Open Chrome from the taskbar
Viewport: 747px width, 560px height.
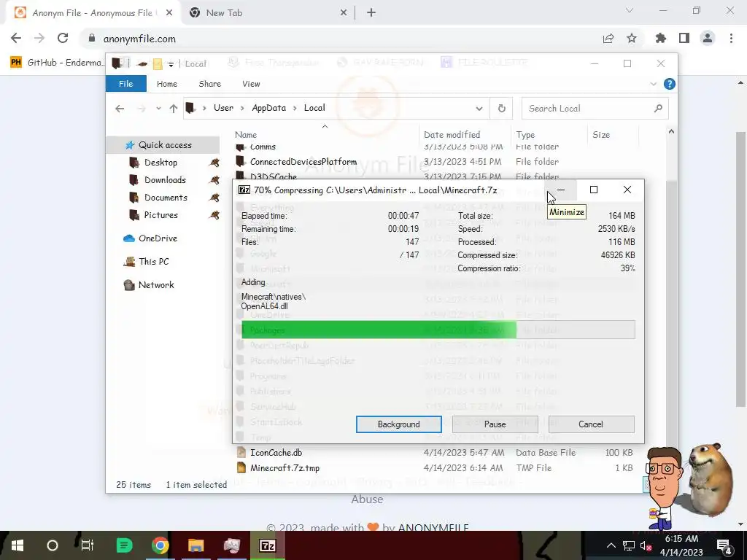tap(160, 545)
